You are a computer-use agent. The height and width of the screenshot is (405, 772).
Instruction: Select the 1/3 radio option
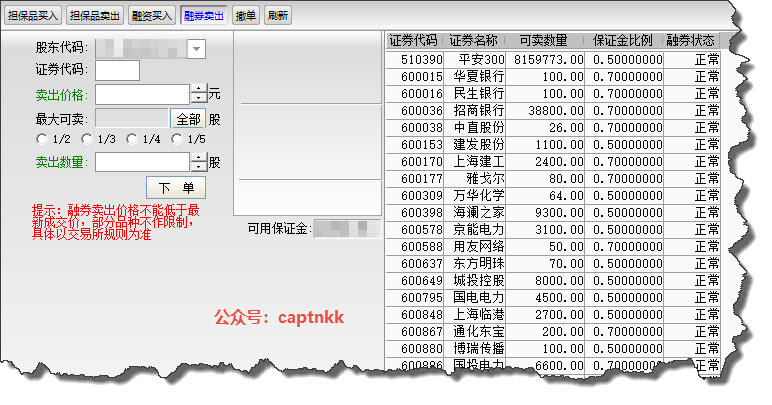tap(87, 139)
